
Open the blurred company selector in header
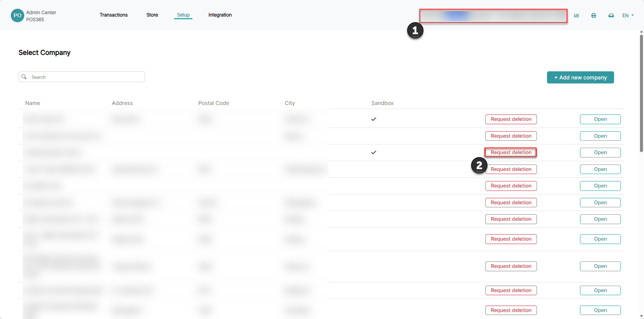click(x=493, y=16)
